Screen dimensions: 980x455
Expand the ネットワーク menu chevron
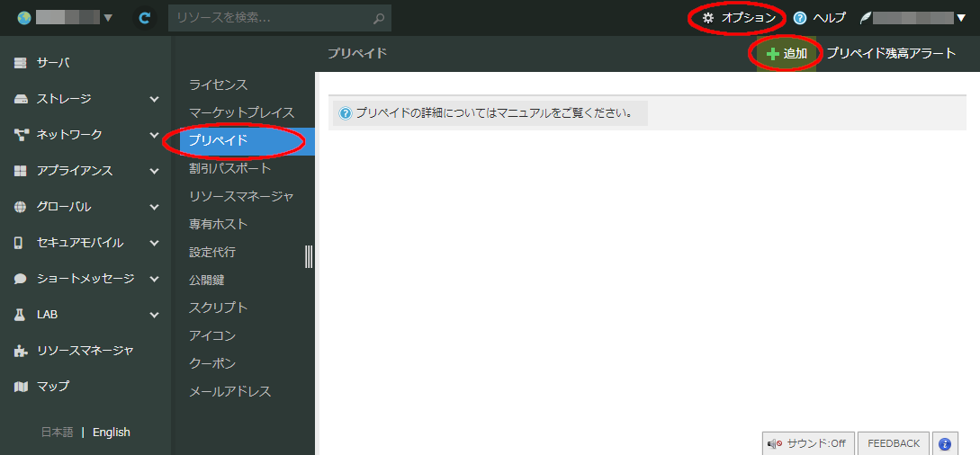coord(154,135)
